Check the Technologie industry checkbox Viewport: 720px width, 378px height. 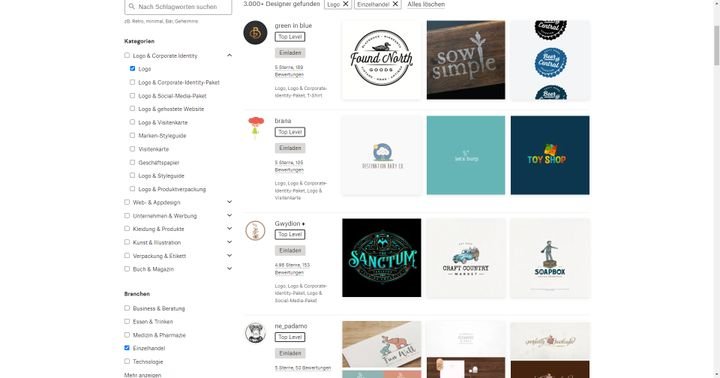point(127,361)
